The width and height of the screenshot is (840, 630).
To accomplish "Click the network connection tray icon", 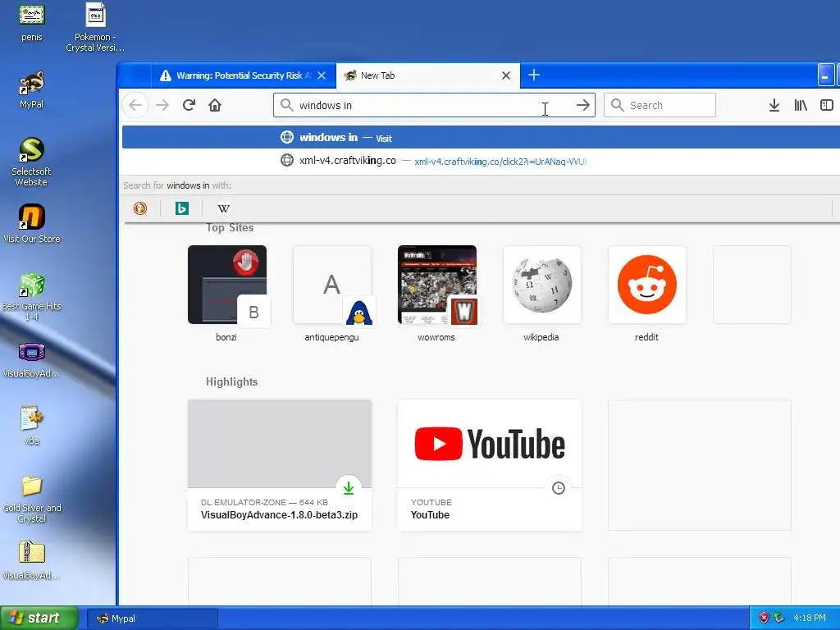I will 778,618.
